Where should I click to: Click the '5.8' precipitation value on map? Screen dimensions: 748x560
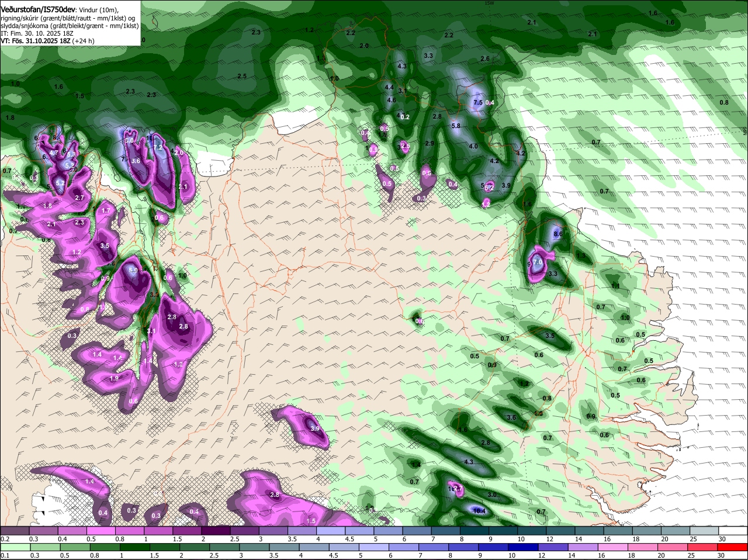456,126
